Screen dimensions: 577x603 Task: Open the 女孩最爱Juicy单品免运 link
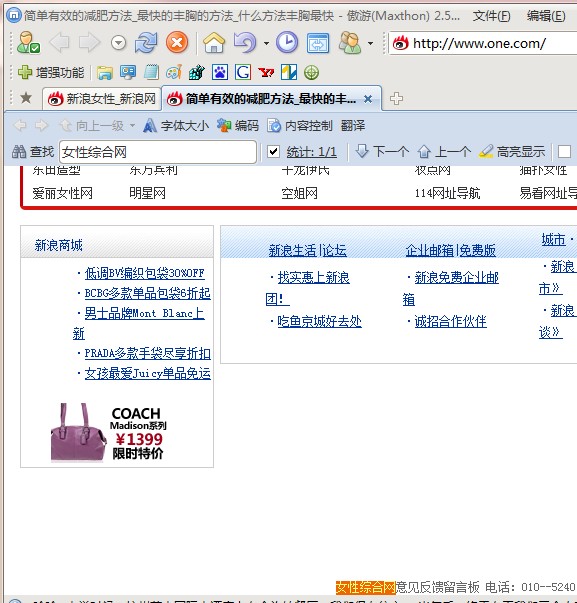click(148, 373)
